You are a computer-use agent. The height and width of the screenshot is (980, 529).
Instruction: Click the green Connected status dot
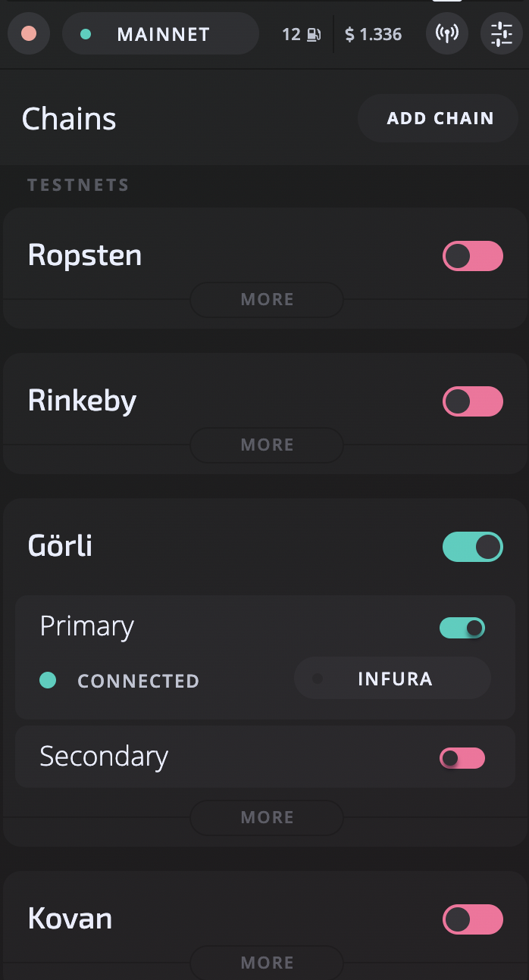tap(48, 680)
